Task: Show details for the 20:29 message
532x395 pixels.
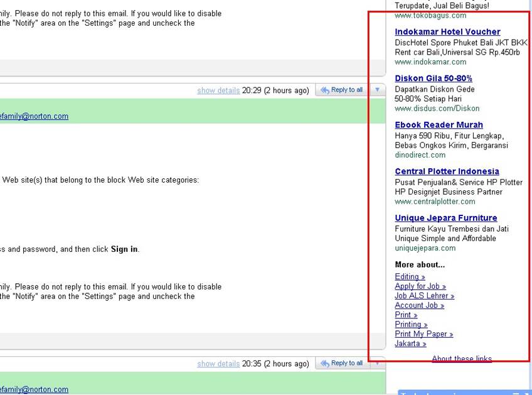Action: (218, 90)
